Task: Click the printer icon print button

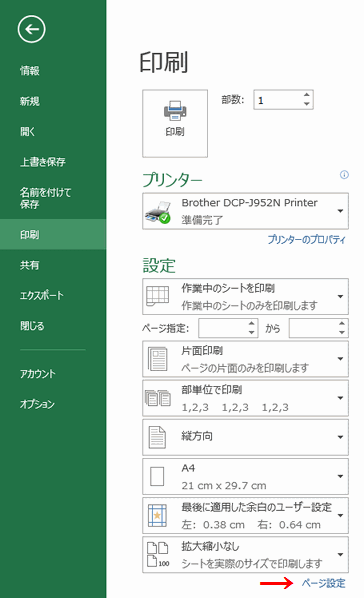Action: (x=175, y=123)
